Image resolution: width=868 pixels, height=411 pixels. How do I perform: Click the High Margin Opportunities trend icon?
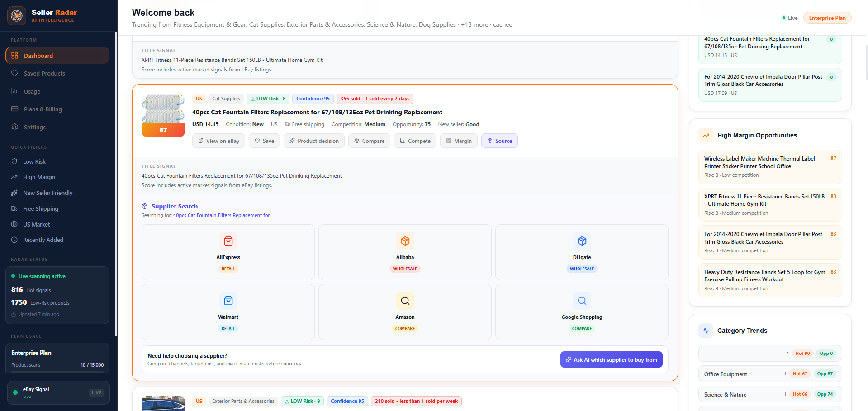point(706,135)
